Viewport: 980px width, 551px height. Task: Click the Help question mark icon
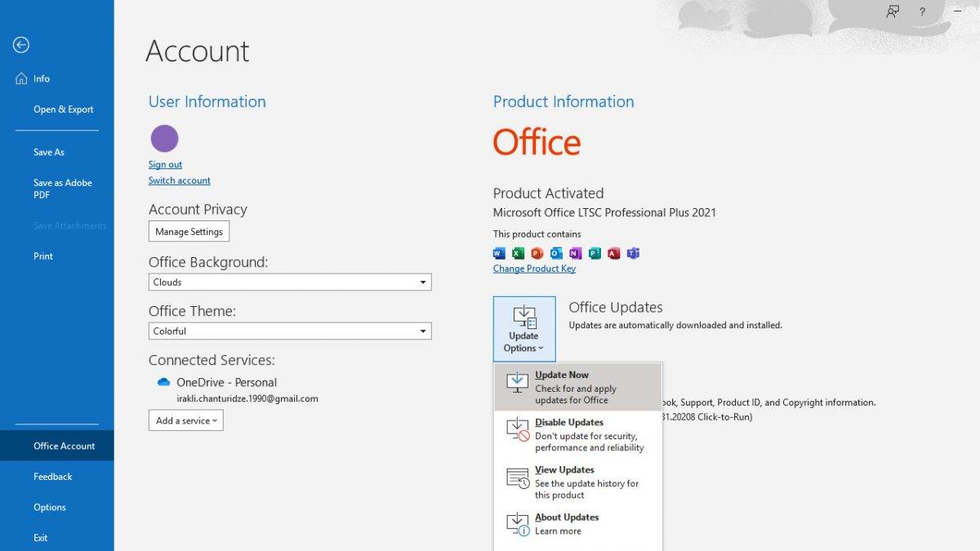(x=922, y=11)
